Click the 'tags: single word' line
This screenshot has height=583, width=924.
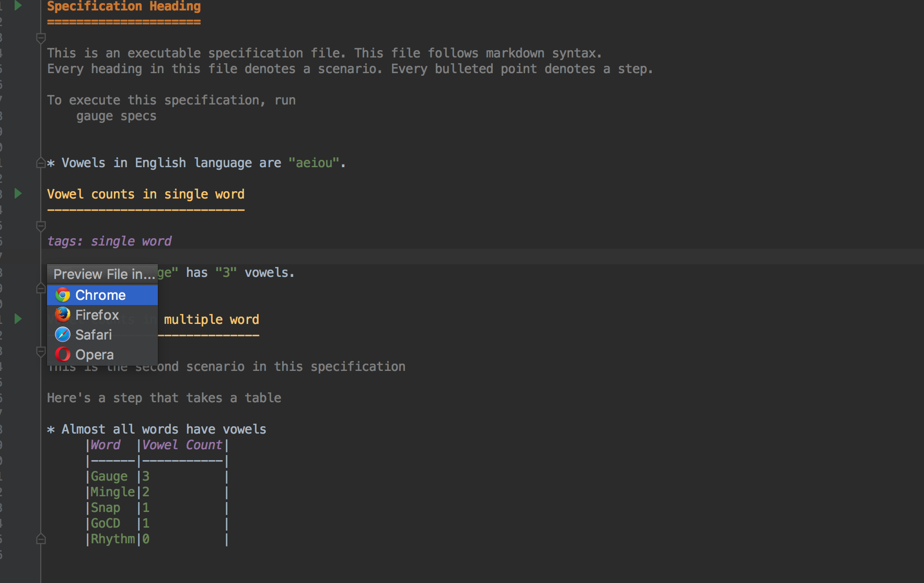click(x=109, y=241)
